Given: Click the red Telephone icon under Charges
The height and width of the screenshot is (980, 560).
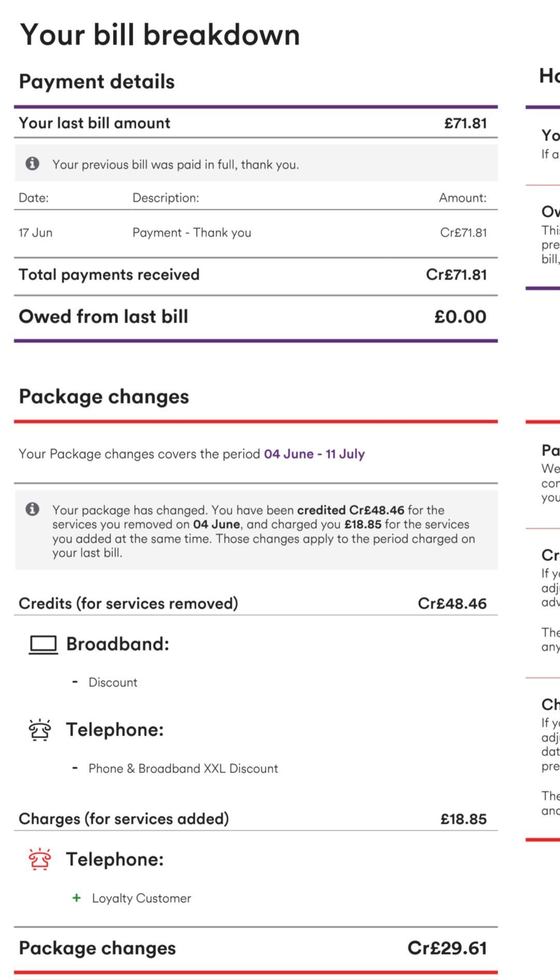Looking at the screenshot, I should pos(40,860).
